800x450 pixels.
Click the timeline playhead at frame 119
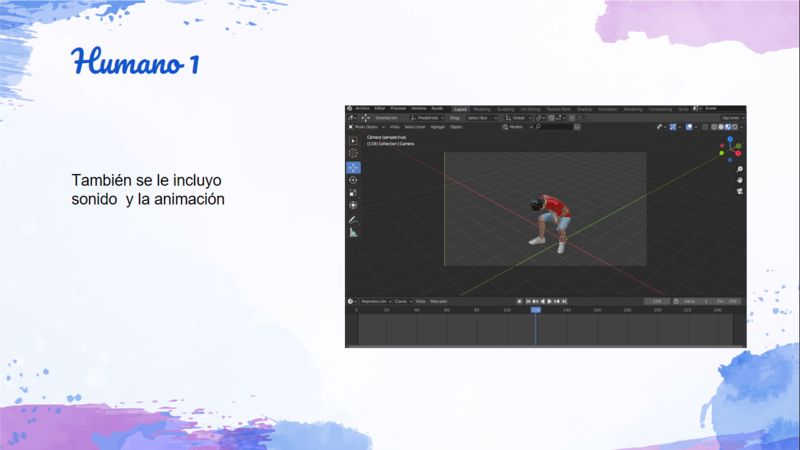click(x=536, y=310)
